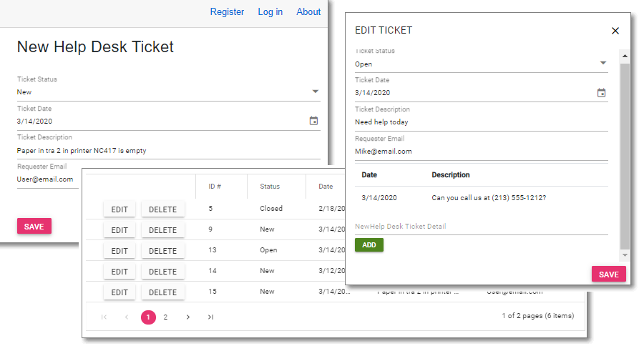
Task: Delete ticket with ID 5
Action: point(162,209)
